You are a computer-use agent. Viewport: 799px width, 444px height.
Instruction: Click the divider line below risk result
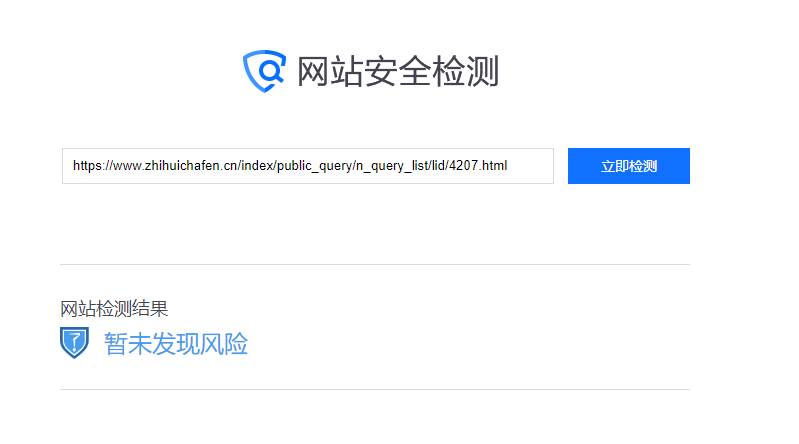pos(375,389)
